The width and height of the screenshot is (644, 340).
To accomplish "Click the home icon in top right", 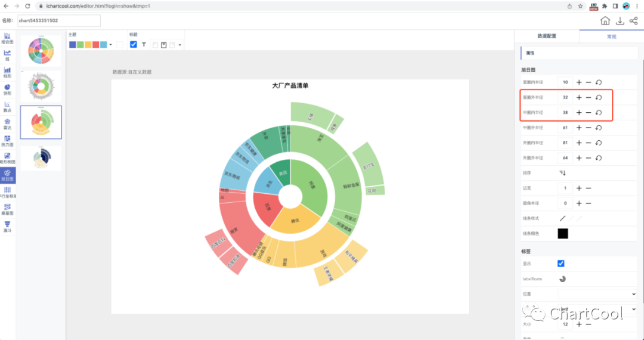I will pyautogui.click(x=605, y=21).
